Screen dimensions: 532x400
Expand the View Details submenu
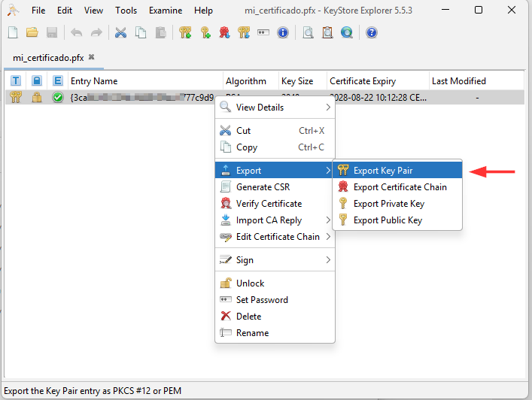(275, 108)
